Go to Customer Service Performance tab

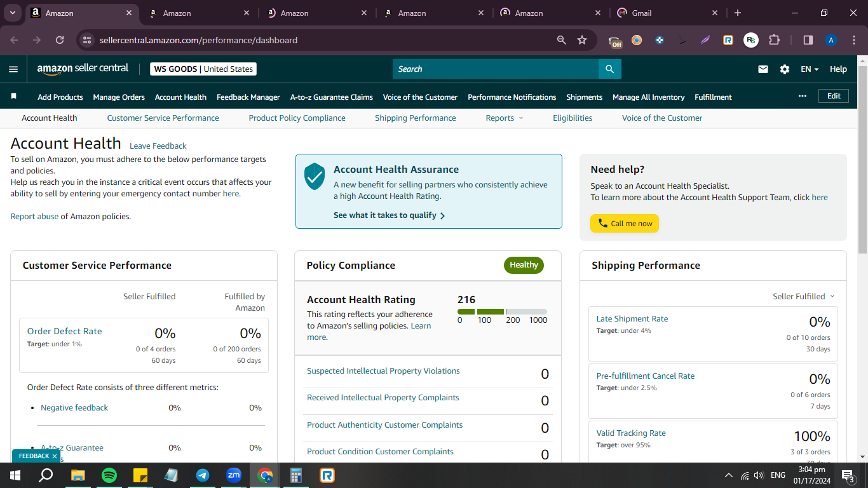click(163, 118)
